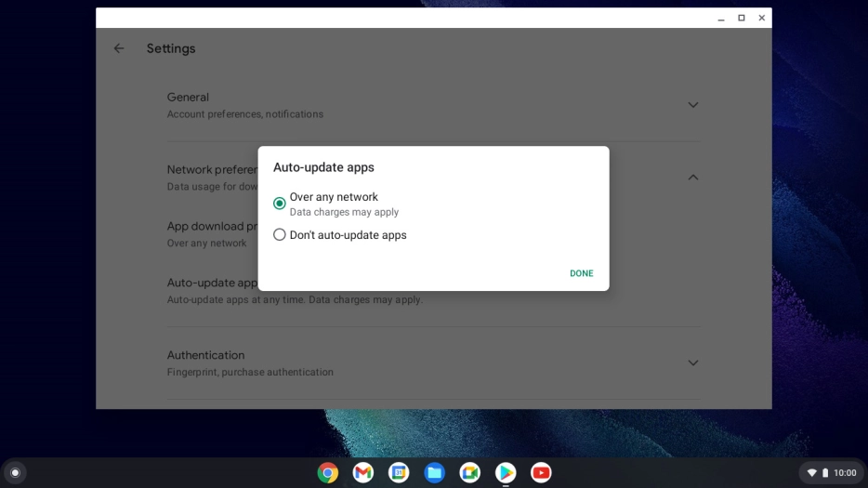
Task: Collapse the Network preferences section chevron
Action: tap(692, 178)
